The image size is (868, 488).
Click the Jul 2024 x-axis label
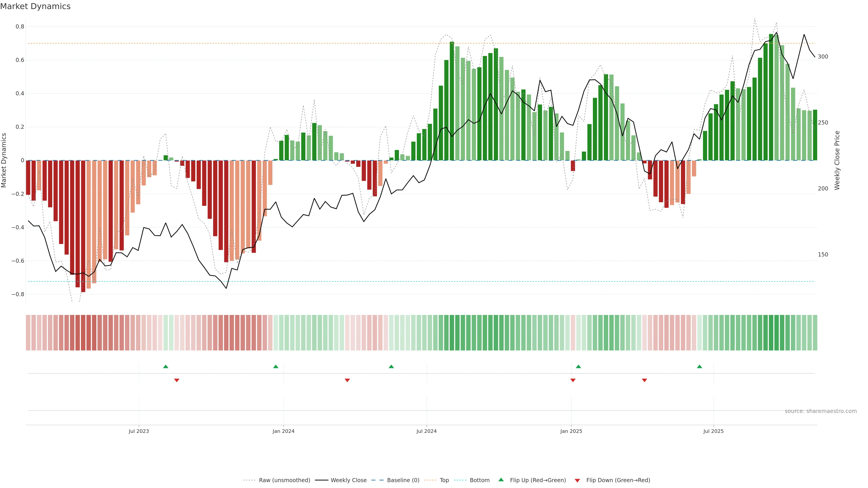426,431
